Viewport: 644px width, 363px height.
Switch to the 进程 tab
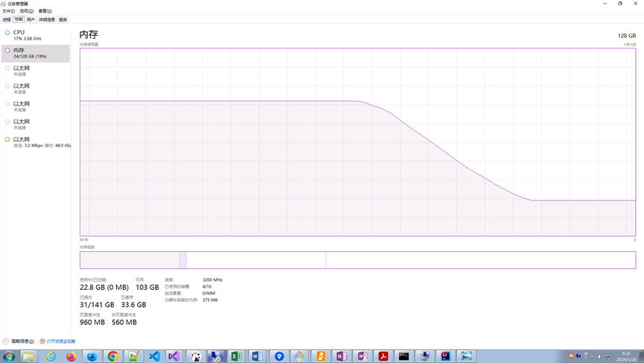point(7,19)
